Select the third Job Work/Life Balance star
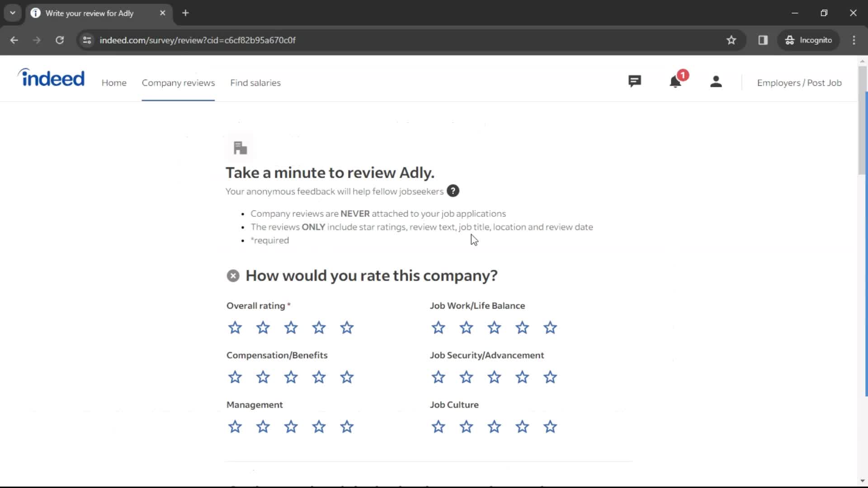868x488 pixels. click(494, 327)
